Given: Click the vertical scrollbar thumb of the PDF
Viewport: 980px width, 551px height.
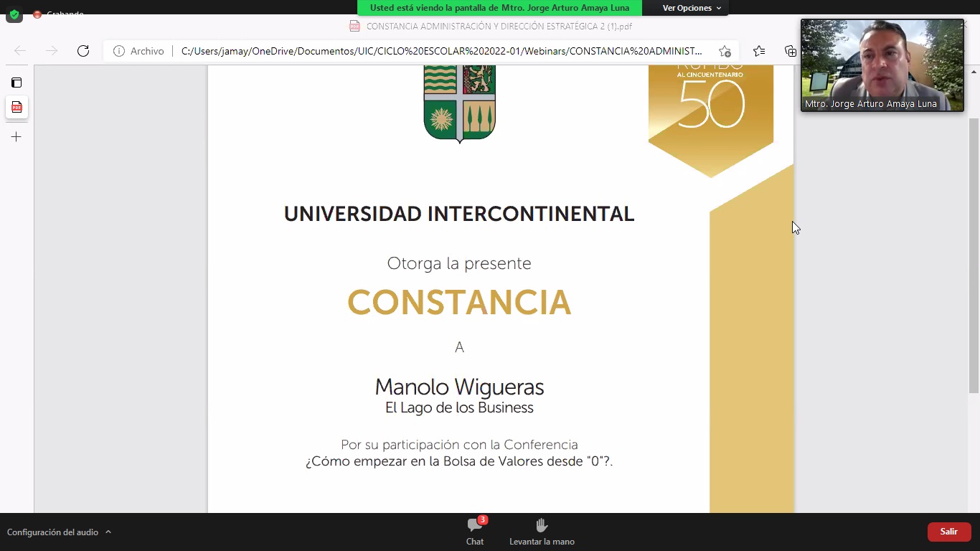Looking at the screenshot, I should point(974,255).
